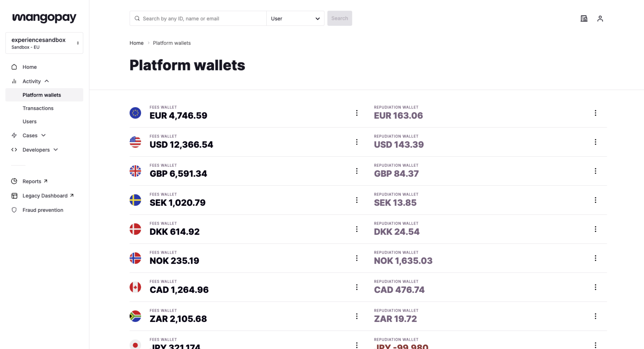Open Reports external link
Image resolution: width=644 pixels, height=349 pixels.
tap(35, 181)
